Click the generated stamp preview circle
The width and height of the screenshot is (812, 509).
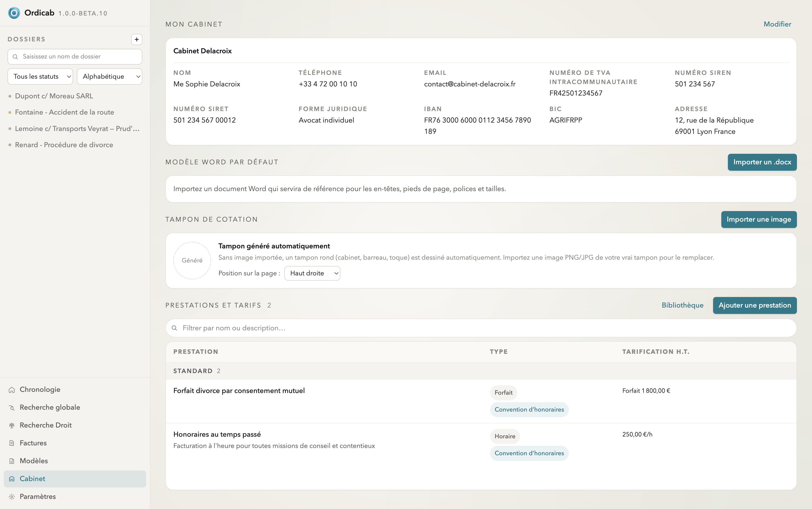(192, 260)
